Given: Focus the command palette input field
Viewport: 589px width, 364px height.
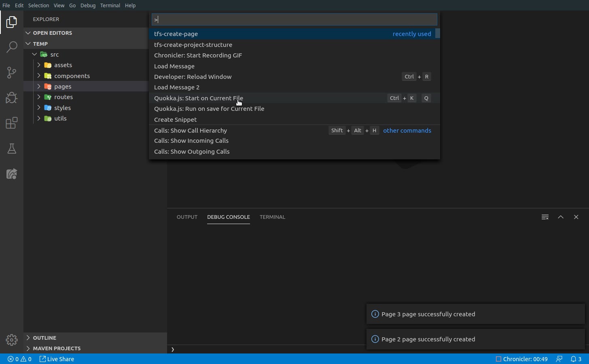Looking at the screenshot, I should (x=294, y=19).
